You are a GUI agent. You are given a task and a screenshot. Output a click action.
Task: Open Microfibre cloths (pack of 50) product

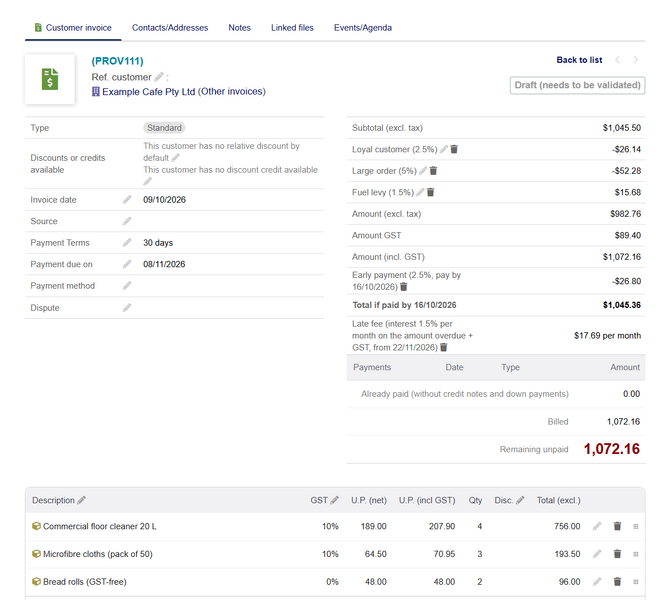coord(97,554)
